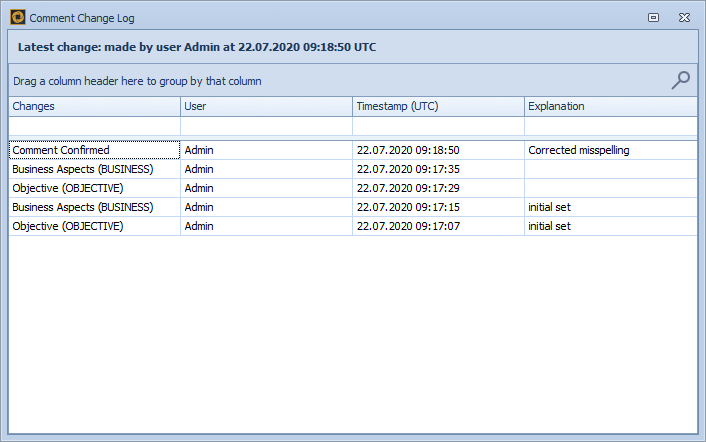Sort by the Changes column header

pyautogui.click(x=95, y=106)
